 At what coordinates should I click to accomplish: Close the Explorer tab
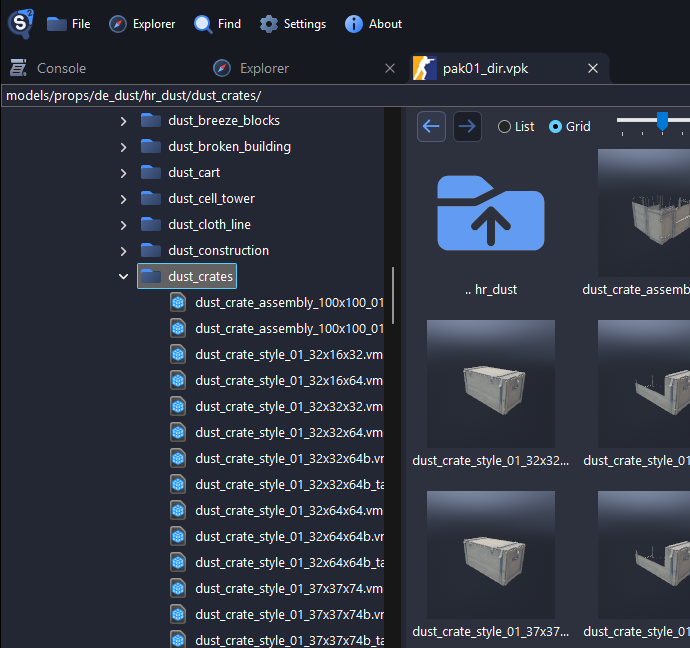390,68
